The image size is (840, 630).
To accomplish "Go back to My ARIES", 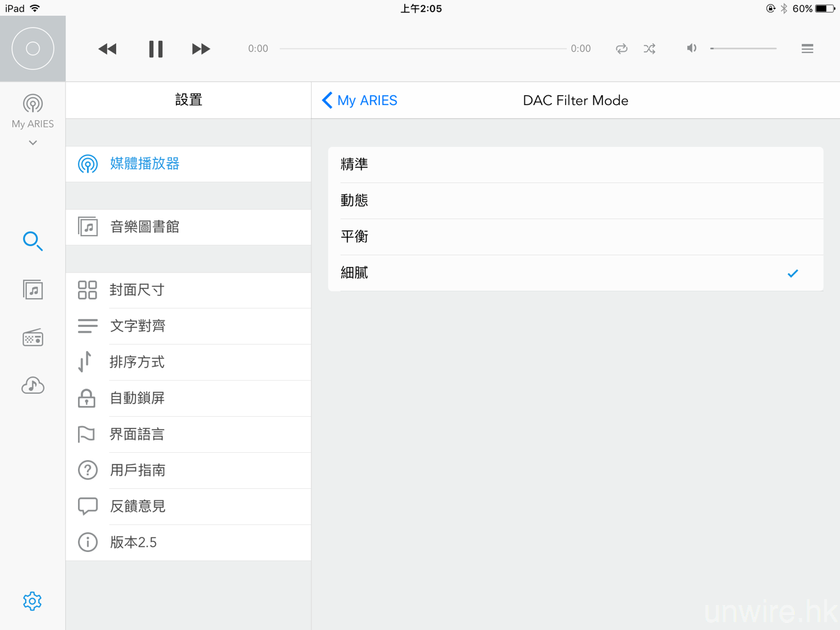I will [360, 100].
